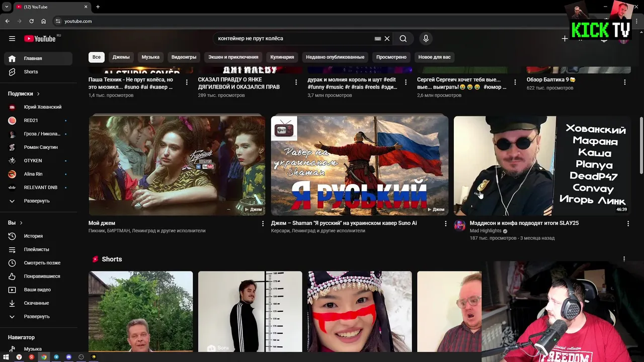The width and height of the screenshot is (644, 362).
Task: Open Chrome home page button
Action: point(43,21)
